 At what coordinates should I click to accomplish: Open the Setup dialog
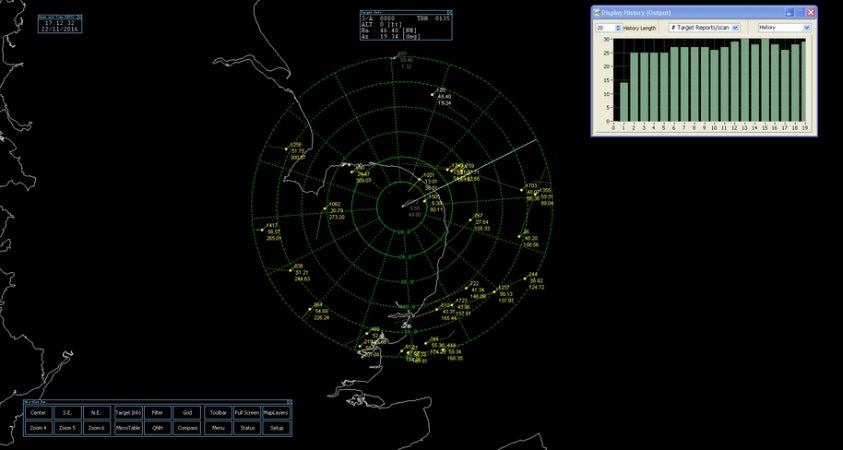[x=276, y=427]
